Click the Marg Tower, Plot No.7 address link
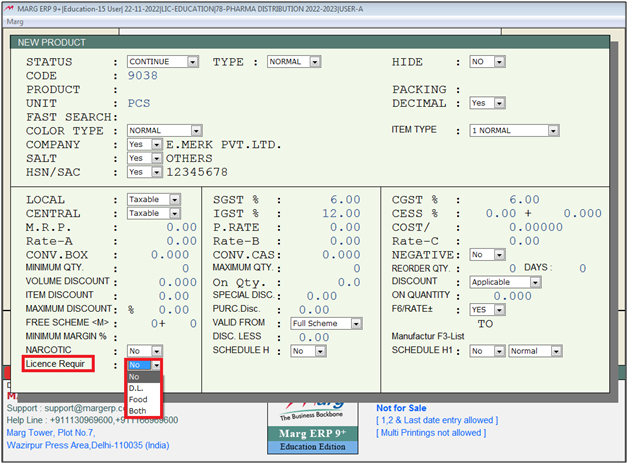629x464 pixels. (x=51, y=433)
